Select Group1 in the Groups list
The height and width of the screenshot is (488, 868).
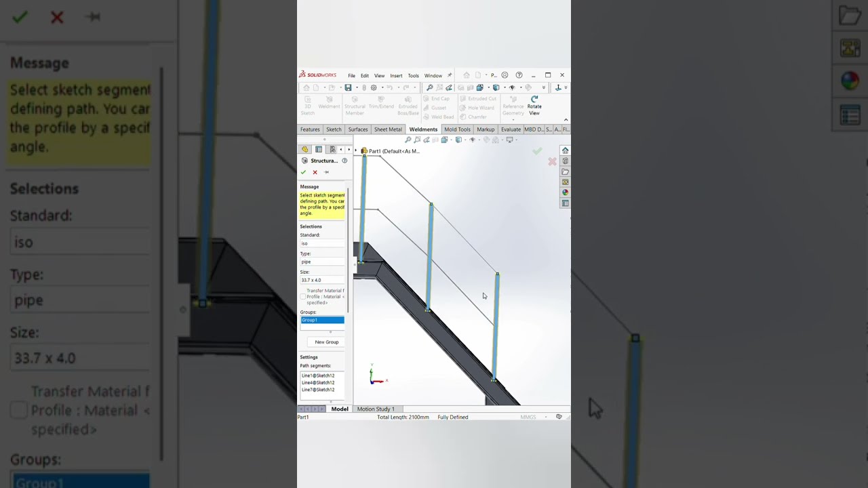point(323,320)
